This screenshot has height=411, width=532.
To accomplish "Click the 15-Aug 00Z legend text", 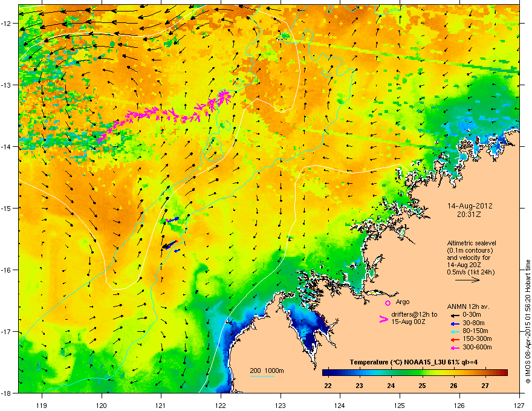I will 408,322.
